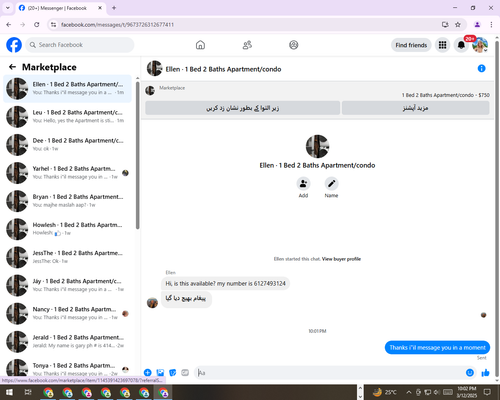This screenshot has width=500, height=400.
Task: Open the JessThe apartment chat
Action: click(67, 257)
